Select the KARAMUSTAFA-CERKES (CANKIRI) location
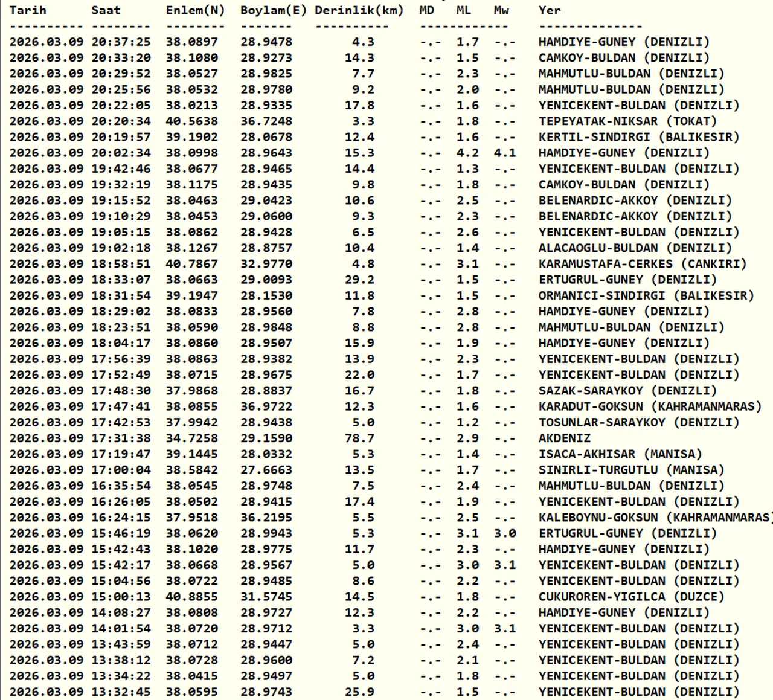This screenshot has height=700, width=773. 643,264
